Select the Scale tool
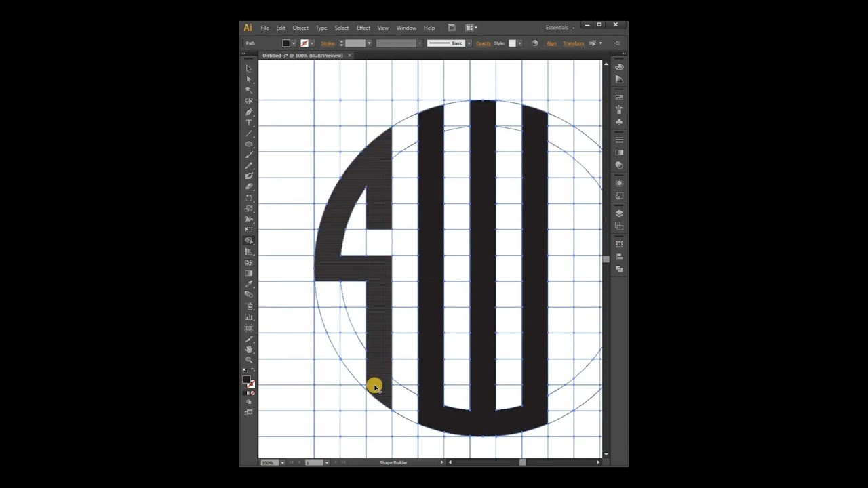Screen dimensions: 868x488 click(x=249, y=208)
